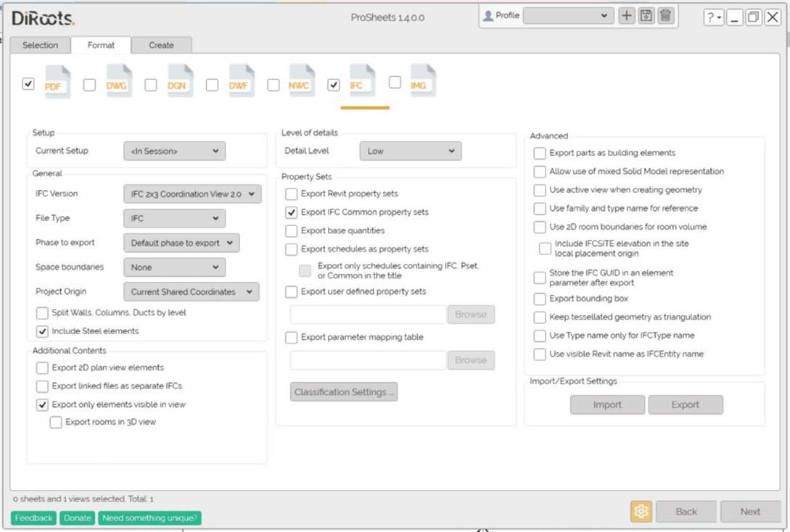Add a new profile with plus icon

point(626,16)
